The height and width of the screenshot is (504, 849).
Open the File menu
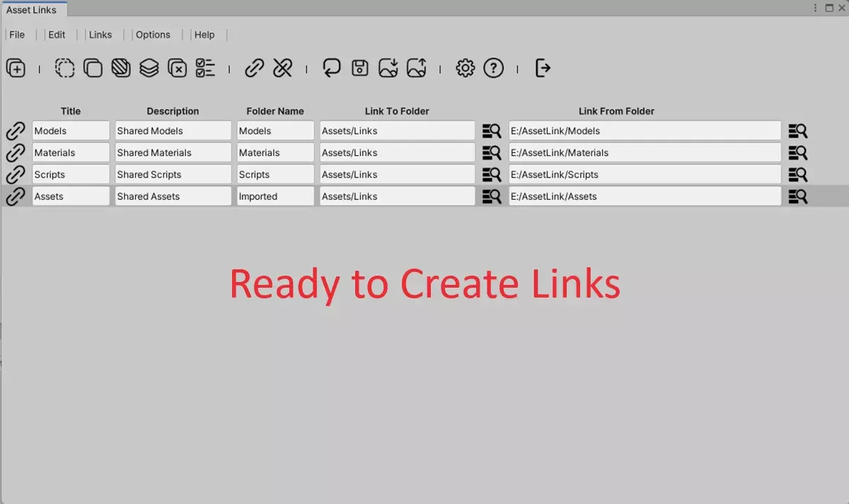(17, 35)
